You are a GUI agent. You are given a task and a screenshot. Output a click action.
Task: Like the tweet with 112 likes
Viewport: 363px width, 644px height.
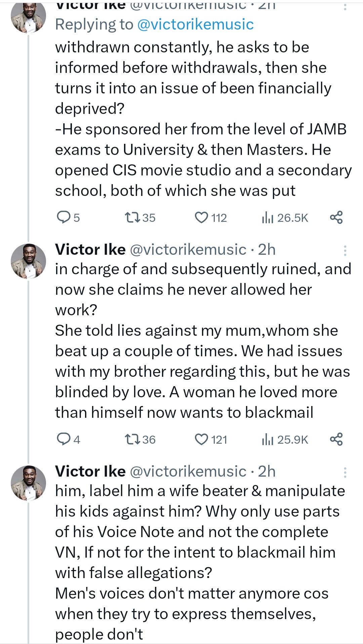(x=202, y=217)
